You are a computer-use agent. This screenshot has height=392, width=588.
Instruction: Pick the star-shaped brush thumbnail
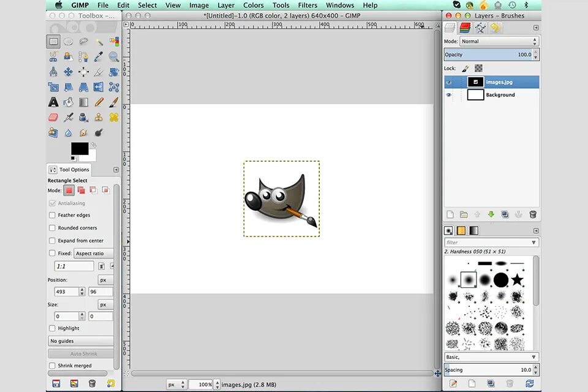tap(517, 279)
